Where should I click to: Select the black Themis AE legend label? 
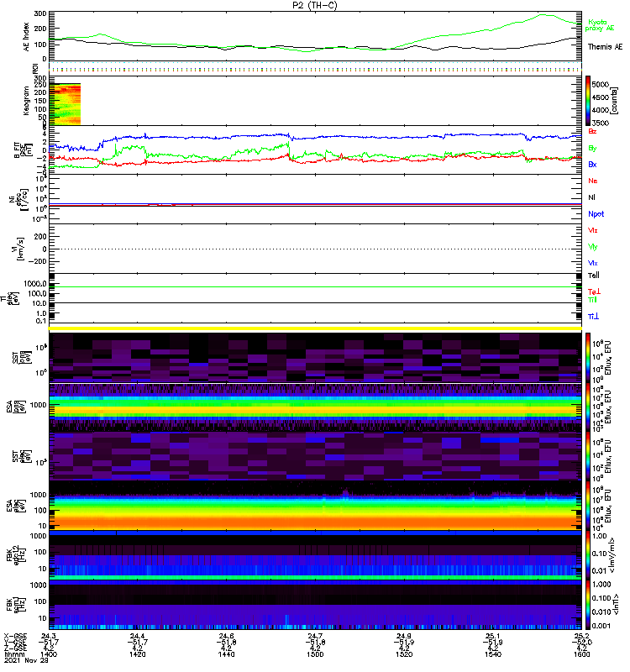605,47
